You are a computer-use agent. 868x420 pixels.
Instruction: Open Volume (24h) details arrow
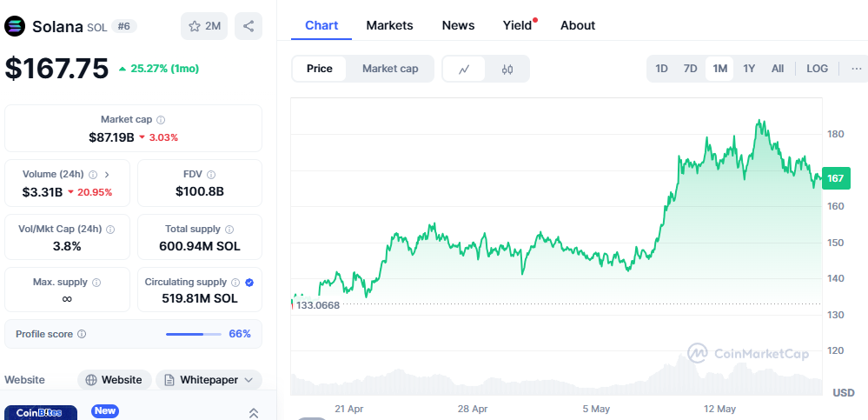[x=107, y=175]
